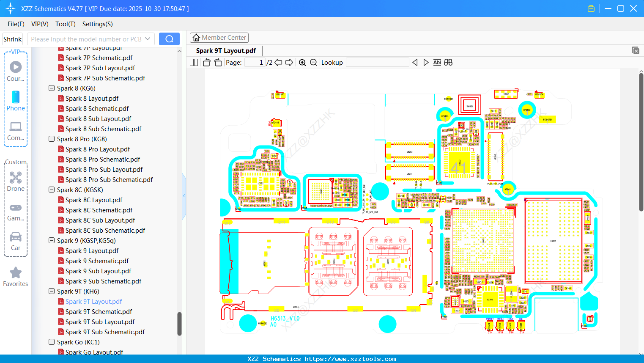This screenshot has height=363, width=644.
Task: Open the Tool(T) menu
Action: (x=65, y=24)
